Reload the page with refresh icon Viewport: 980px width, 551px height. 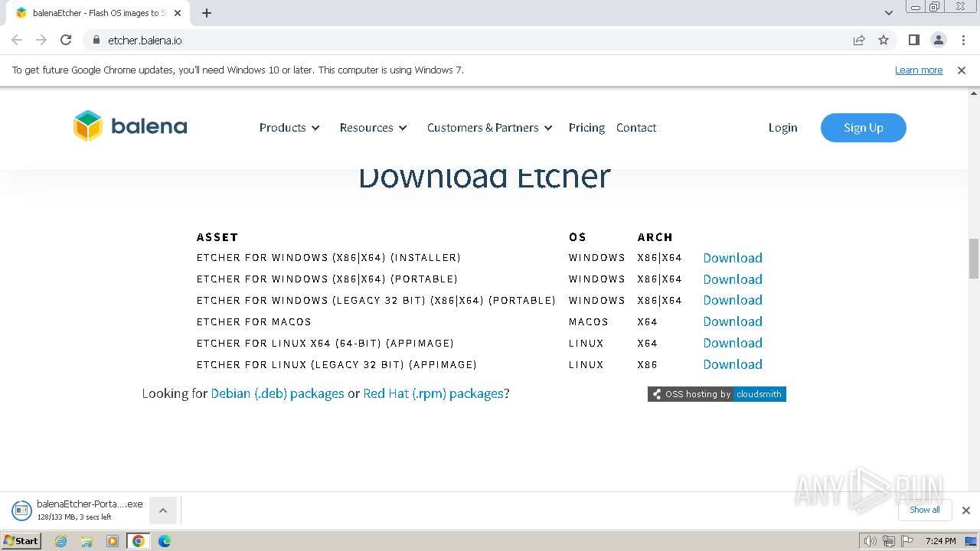[66, 40]
